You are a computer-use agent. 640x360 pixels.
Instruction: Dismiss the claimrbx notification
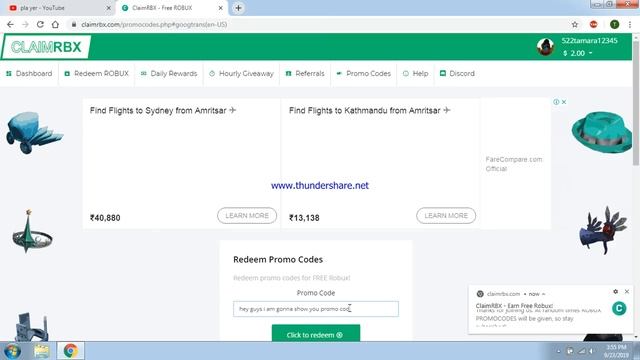[627, 291]
